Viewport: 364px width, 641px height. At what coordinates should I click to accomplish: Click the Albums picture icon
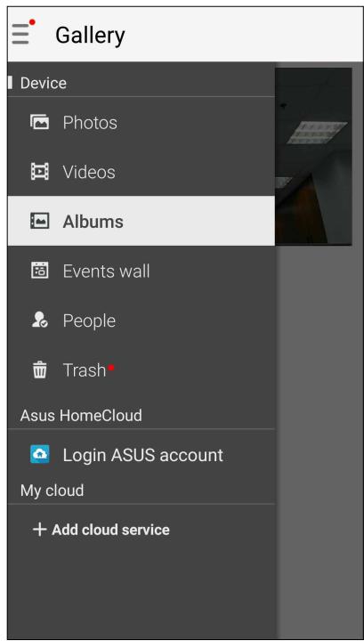(x=40, y=221)
